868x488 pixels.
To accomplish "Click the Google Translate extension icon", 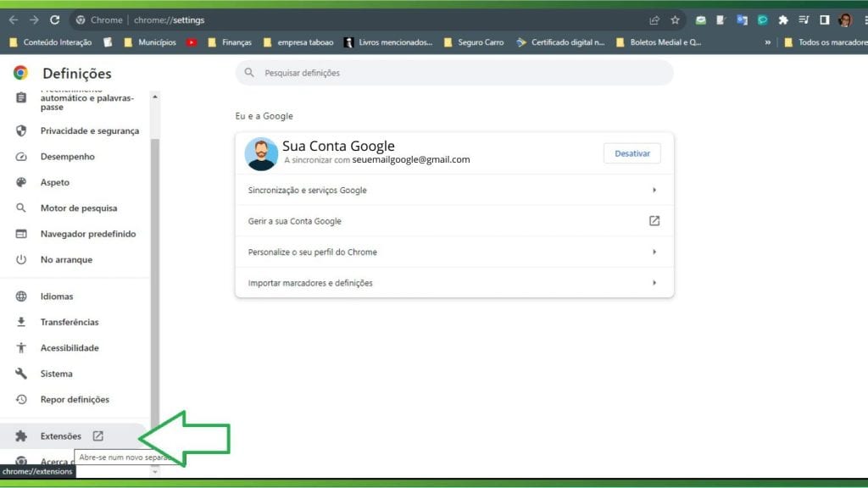I will point(742,20).
